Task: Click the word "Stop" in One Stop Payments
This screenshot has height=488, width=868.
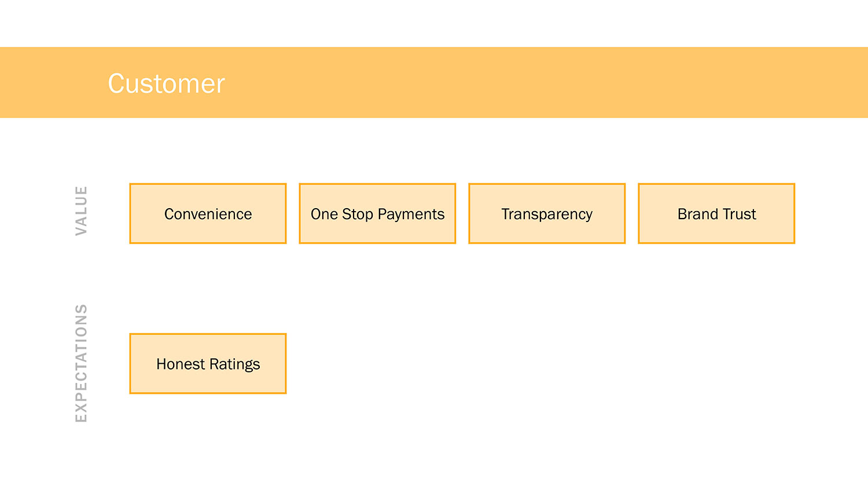Action: click(x=358, y=215)
